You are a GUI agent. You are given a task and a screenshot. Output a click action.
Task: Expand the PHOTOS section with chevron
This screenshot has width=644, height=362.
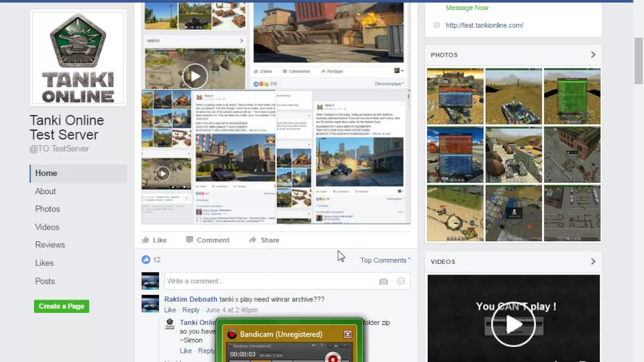pos(593,55)
